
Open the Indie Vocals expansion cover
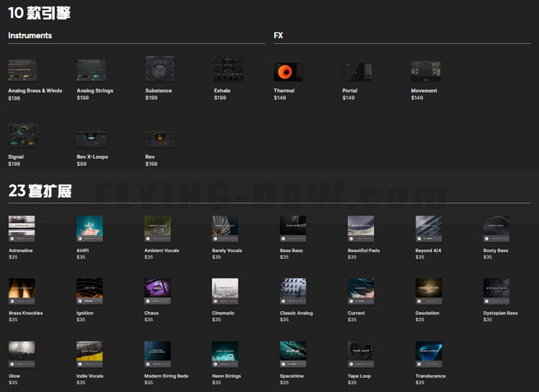(x=89, y=354)
